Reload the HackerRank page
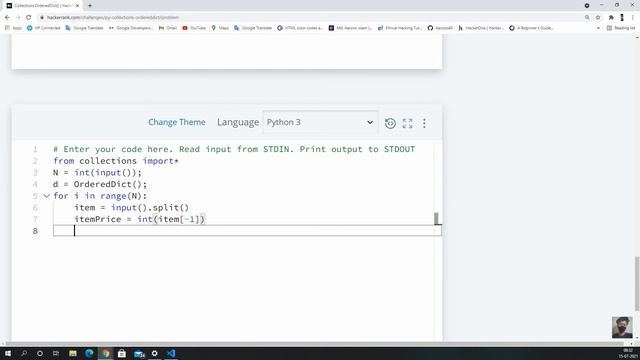 29,18
